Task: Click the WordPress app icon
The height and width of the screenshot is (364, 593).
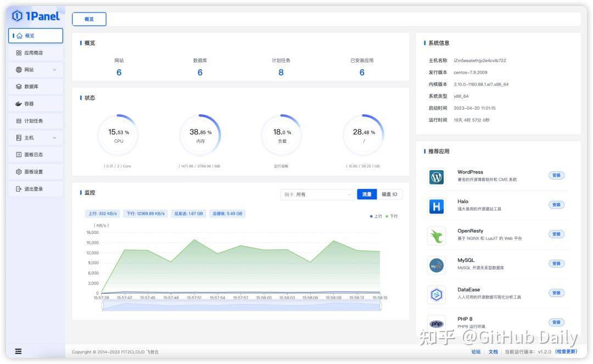Action: [437, 177]
